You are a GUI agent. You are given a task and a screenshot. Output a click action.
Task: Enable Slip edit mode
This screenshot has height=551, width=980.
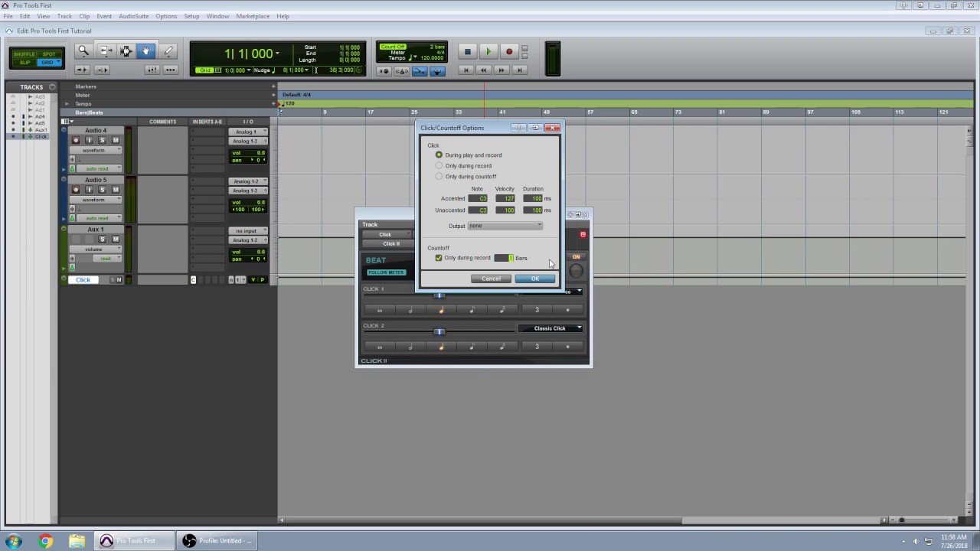click(24, 62)
